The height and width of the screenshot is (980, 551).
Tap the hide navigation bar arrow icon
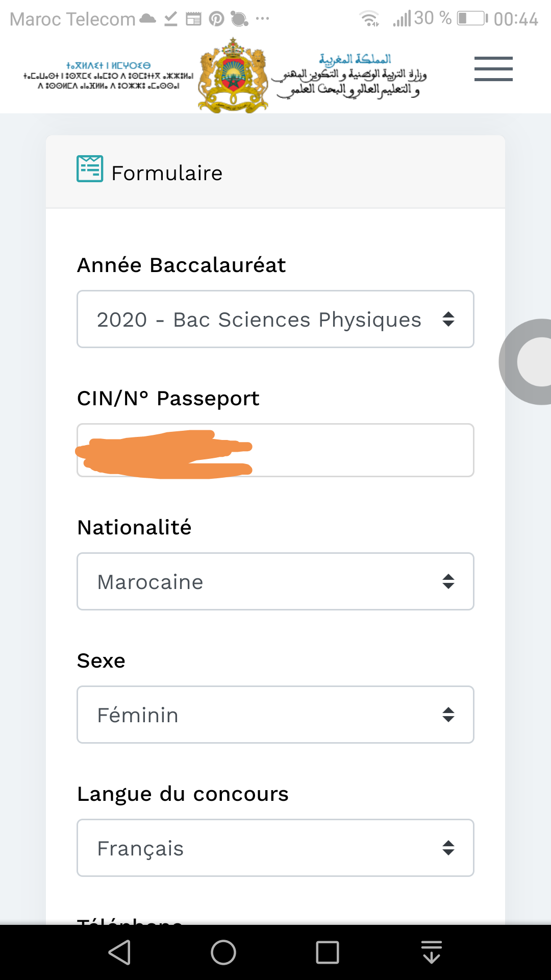tap(432, 952)
